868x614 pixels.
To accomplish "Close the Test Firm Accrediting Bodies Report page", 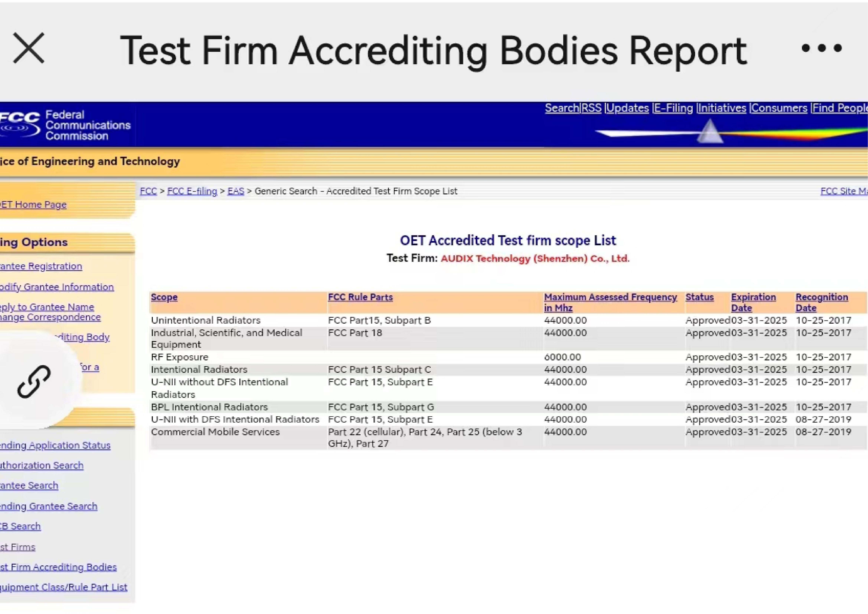I will 29,48.
